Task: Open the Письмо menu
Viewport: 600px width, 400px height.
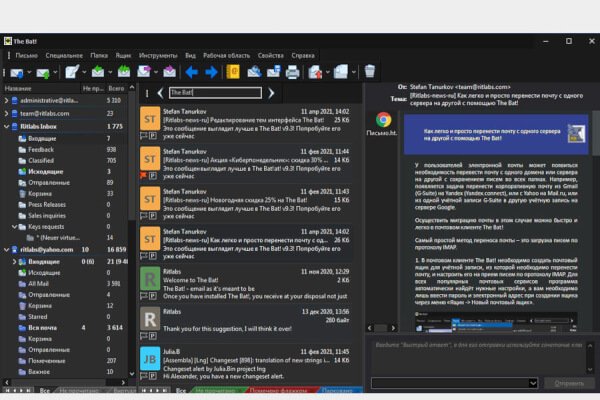Action: click(26, 56)
